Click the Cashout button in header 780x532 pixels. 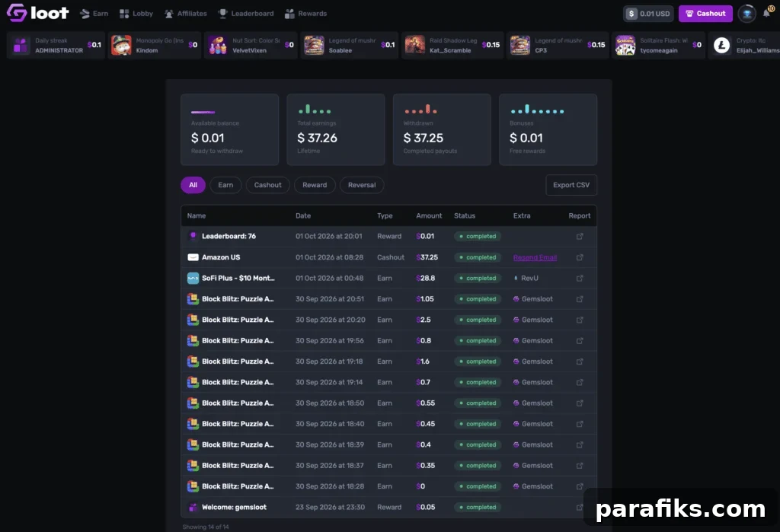(x=705, y=14)
